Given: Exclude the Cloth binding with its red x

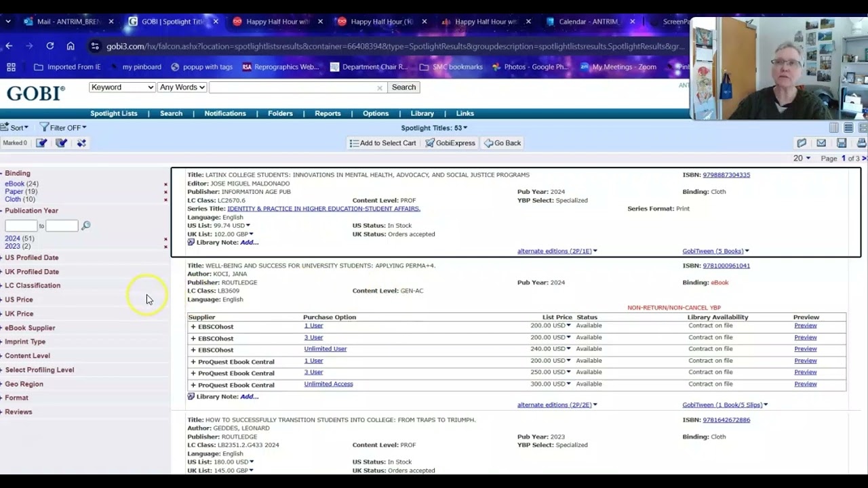Looking at the screenshot, I should click(165, 200).
